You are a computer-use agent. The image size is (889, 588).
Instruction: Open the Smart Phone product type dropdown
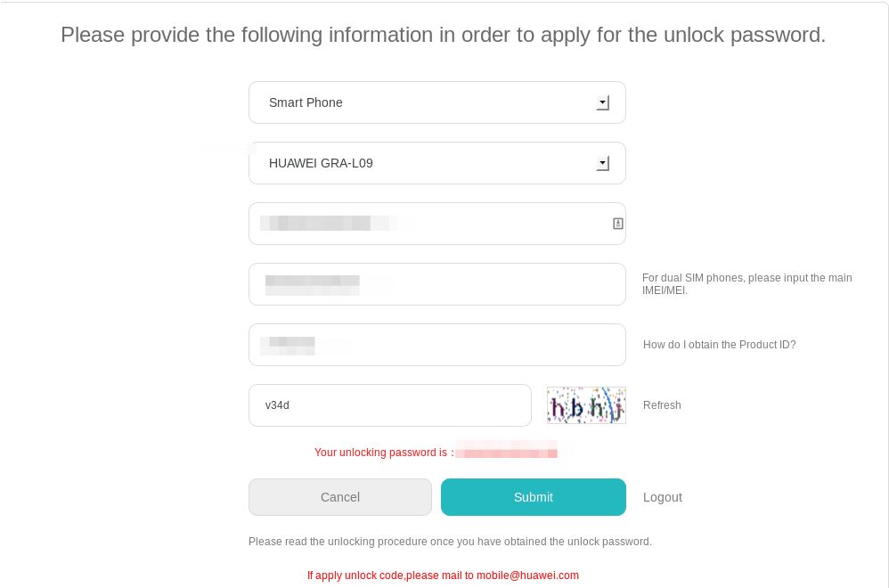click(x=437, y=102)
